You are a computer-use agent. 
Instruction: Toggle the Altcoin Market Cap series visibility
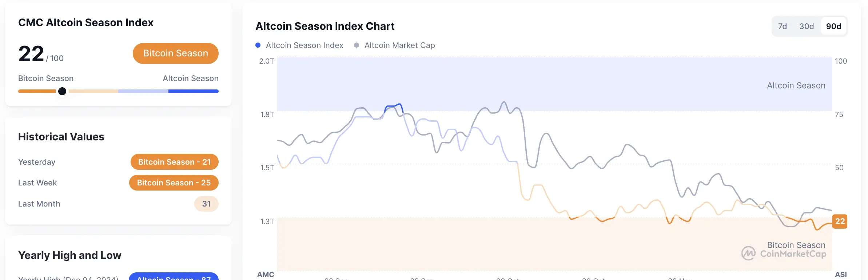399,45
